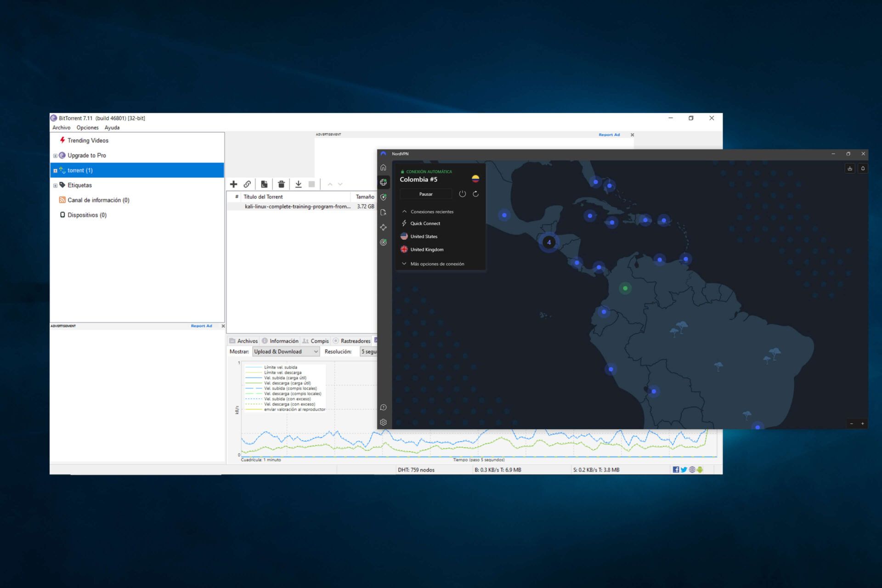Image resolution: width=882 pixels, height=588 pixels.
Task: Open Facebook icon in BitTorrent status bar
Action: (x=676, y=469)
